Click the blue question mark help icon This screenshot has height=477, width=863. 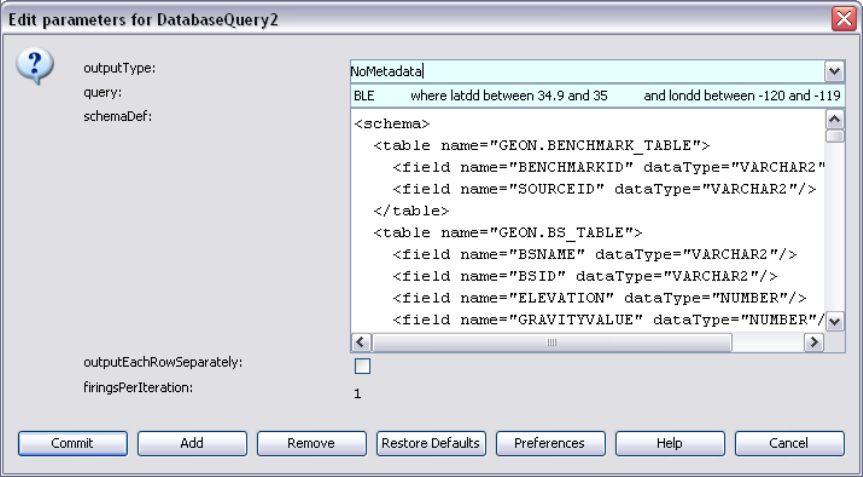coord(35,66)
